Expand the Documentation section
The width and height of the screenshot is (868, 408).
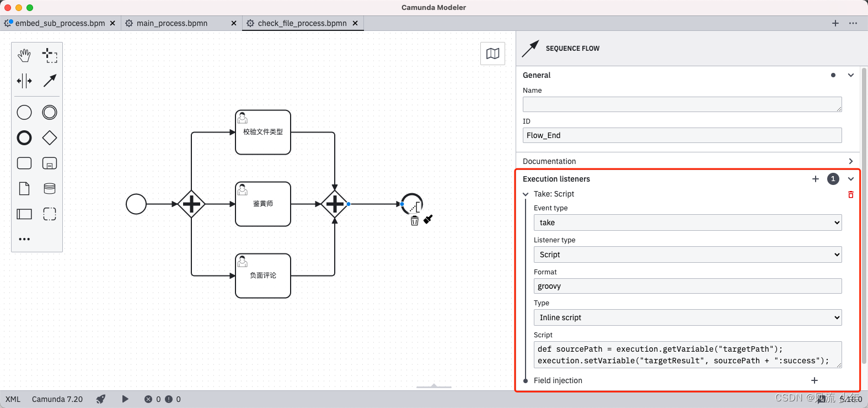851,161
